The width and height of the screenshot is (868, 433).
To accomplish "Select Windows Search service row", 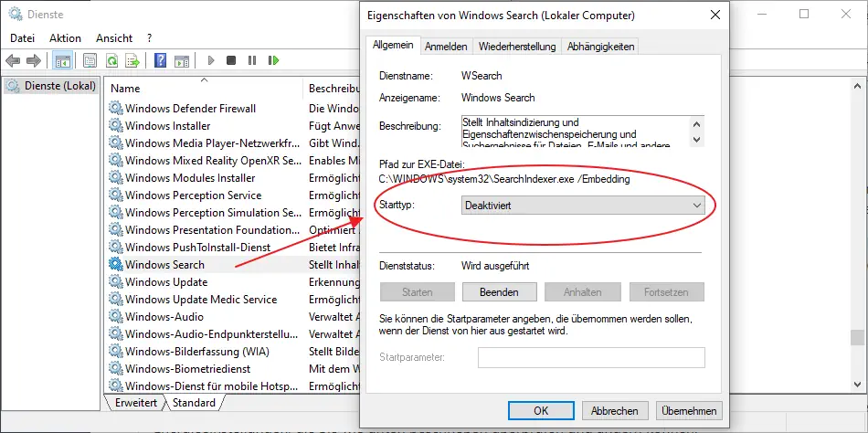I will click(234, 265).
